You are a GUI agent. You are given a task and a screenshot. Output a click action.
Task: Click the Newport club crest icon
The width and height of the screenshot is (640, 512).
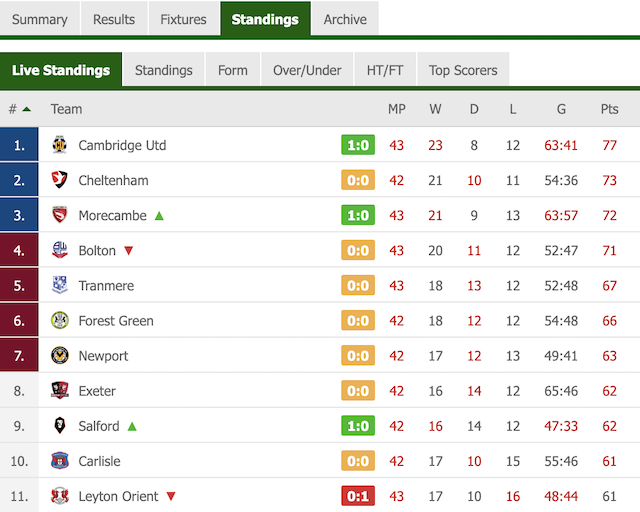pos(60,356)
